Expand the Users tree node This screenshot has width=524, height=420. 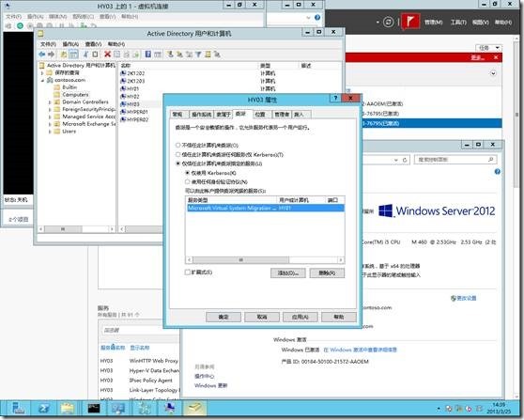tap(50, 132)
